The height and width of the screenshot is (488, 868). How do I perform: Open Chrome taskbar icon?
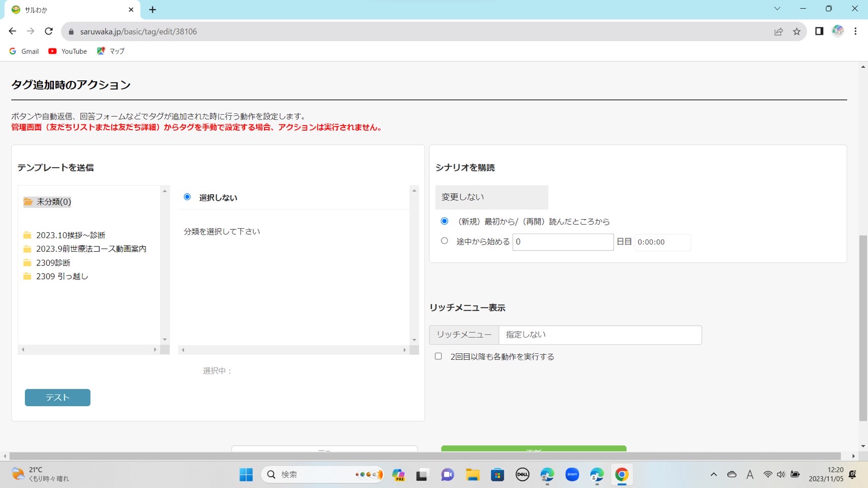tap(621, 475)
